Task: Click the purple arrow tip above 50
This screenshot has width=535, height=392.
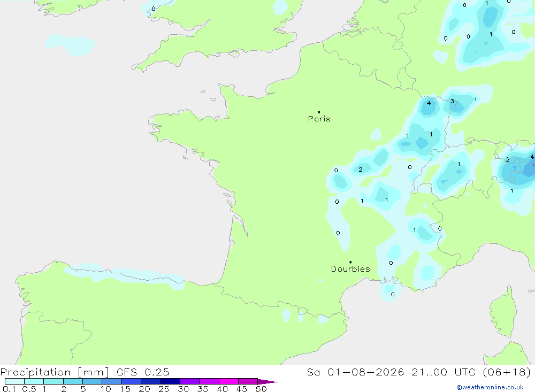Action: pos(267,382)
